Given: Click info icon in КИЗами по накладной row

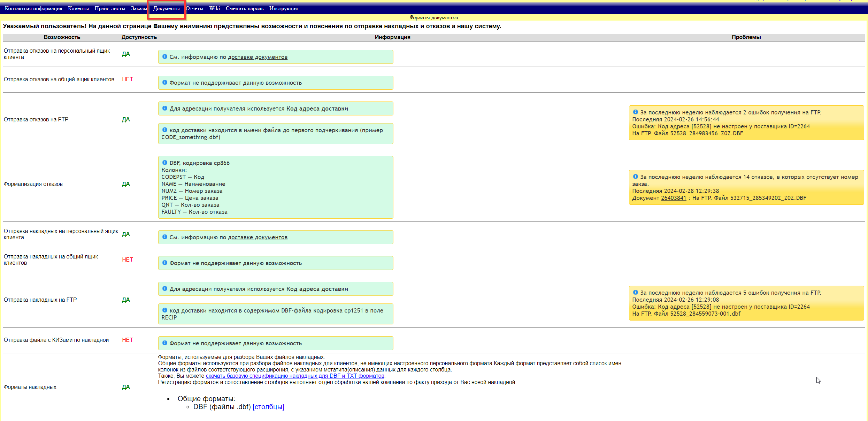Looking at the screenshot, I should pos(165,343).
